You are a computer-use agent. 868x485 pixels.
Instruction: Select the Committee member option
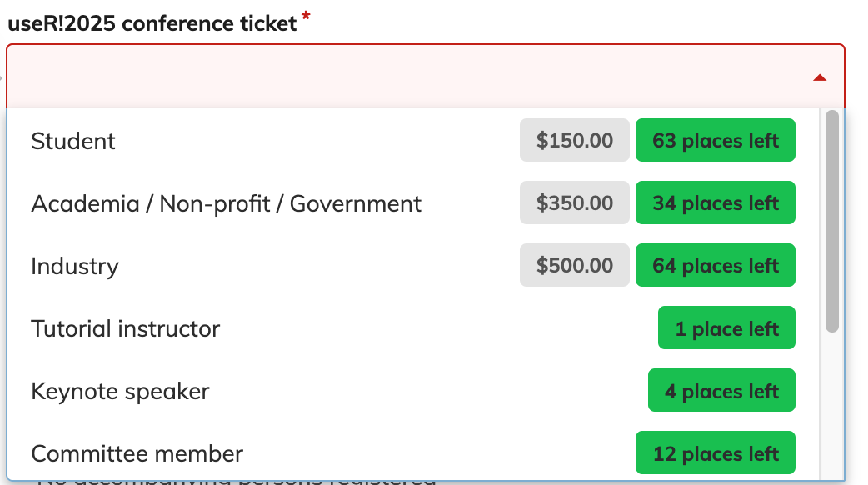pyautogui.click(x=413, y=452)
